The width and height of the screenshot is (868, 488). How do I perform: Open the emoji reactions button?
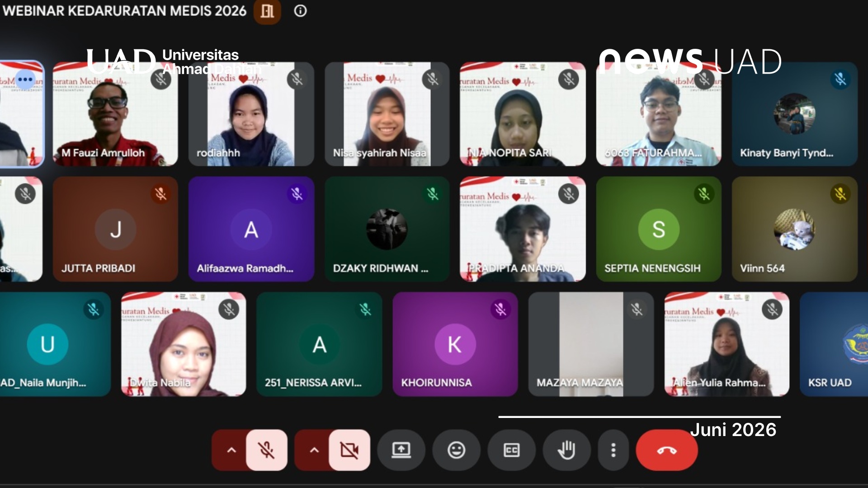click(456, 450)
